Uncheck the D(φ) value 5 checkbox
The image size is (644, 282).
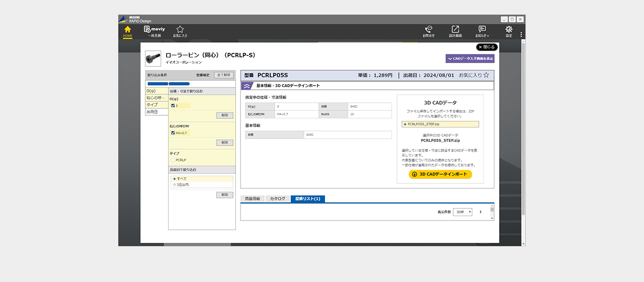tap(173, 106)
